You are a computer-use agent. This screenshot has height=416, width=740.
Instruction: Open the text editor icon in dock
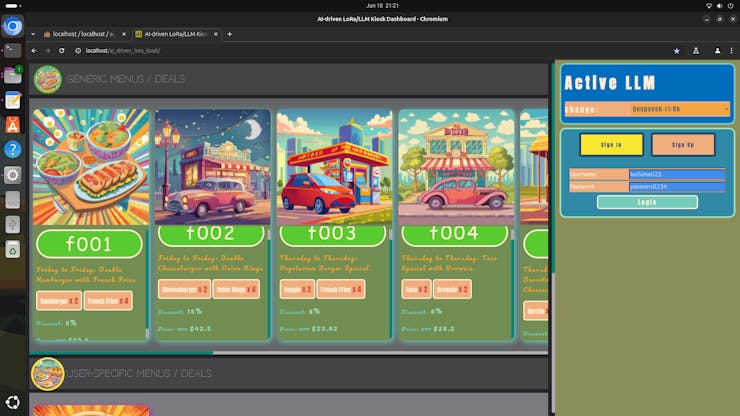[x=13, y=100]
